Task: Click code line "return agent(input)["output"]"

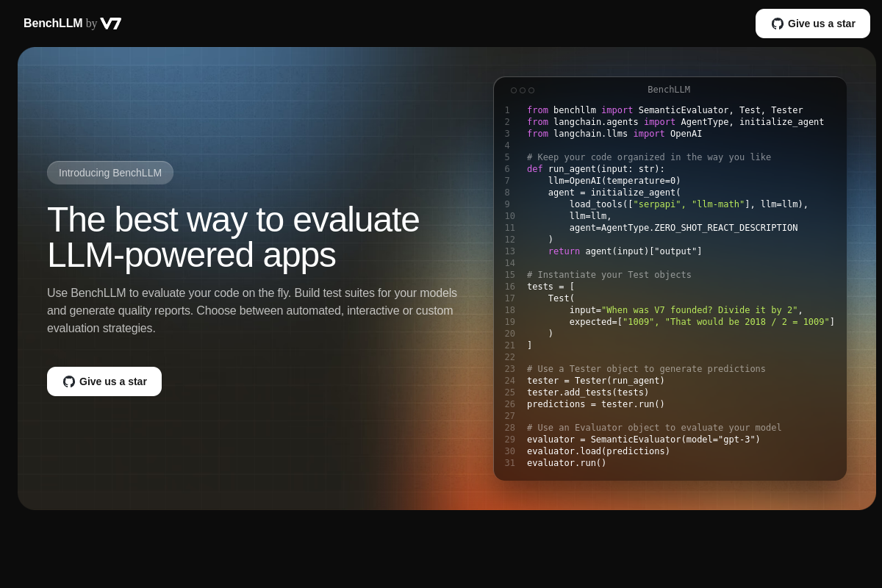Action: tap(625, 251)
